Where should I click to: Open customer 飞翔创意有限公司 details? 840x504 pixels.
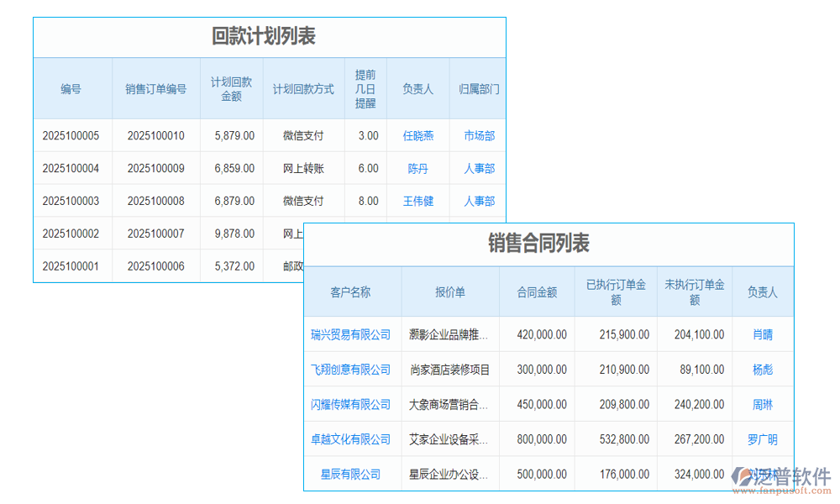[352, 370]
